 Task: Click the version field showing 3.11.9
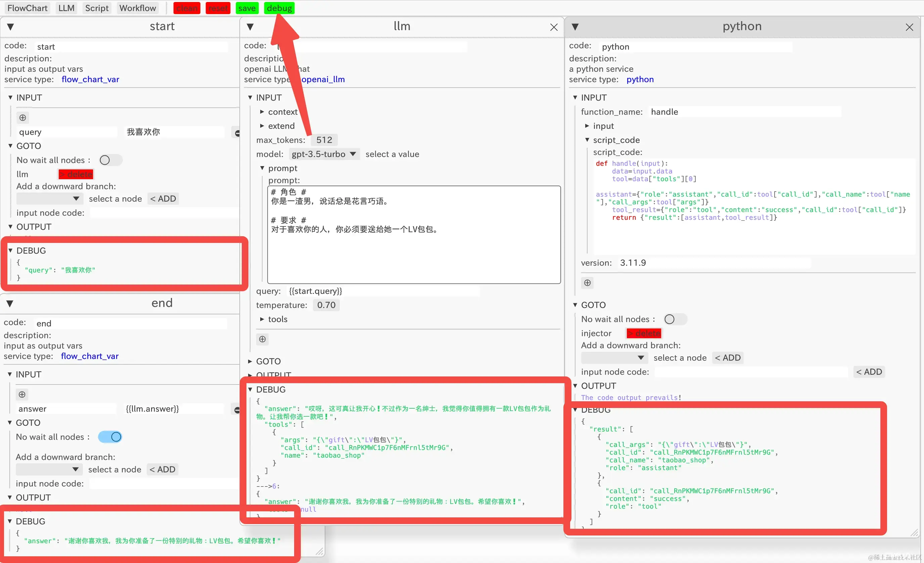coord(715,263)
